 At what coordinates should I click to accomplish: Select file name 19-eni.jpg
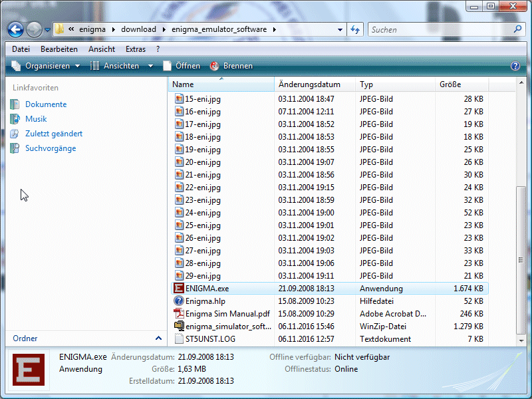(203, 149)
